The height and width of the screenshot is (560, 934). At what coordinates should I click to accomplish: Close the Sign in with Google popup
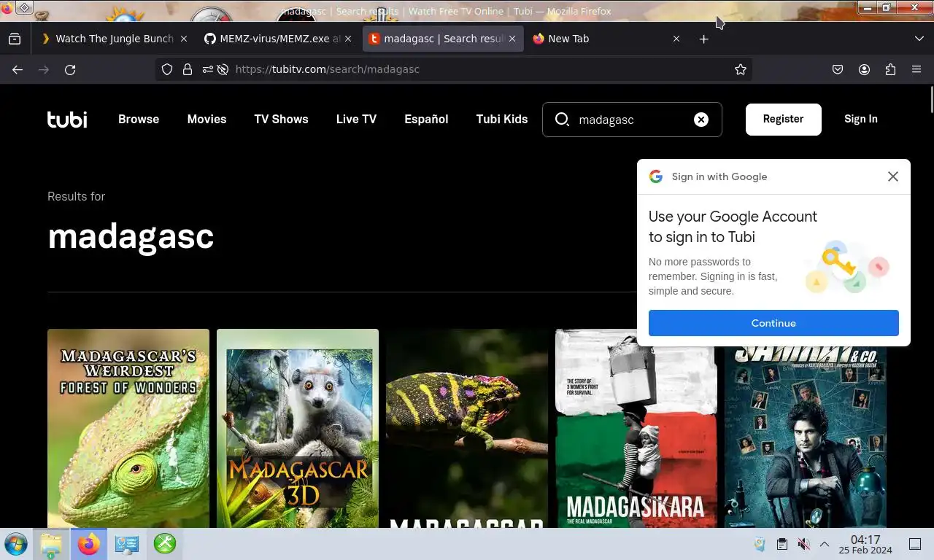pyautogui.click(x=892, y=176)
